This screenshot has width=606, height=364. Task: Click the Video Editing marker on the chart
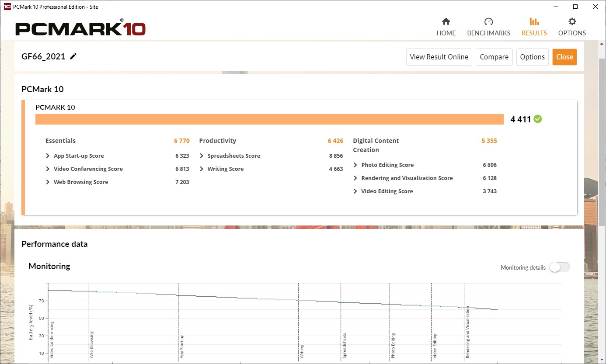[435, 346]
